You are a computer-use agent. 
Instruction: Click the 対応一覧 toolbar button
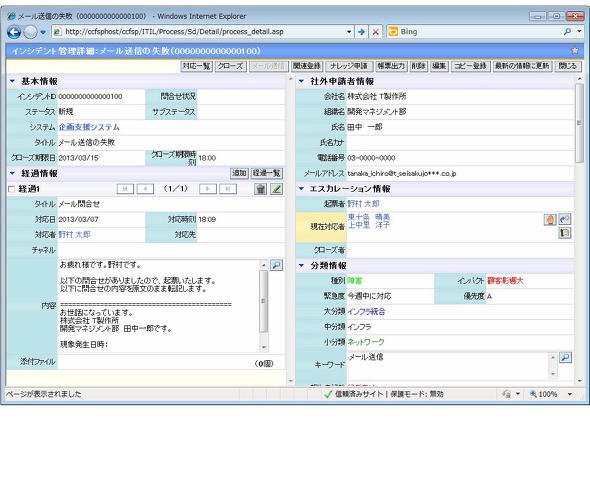pos(196,66)
